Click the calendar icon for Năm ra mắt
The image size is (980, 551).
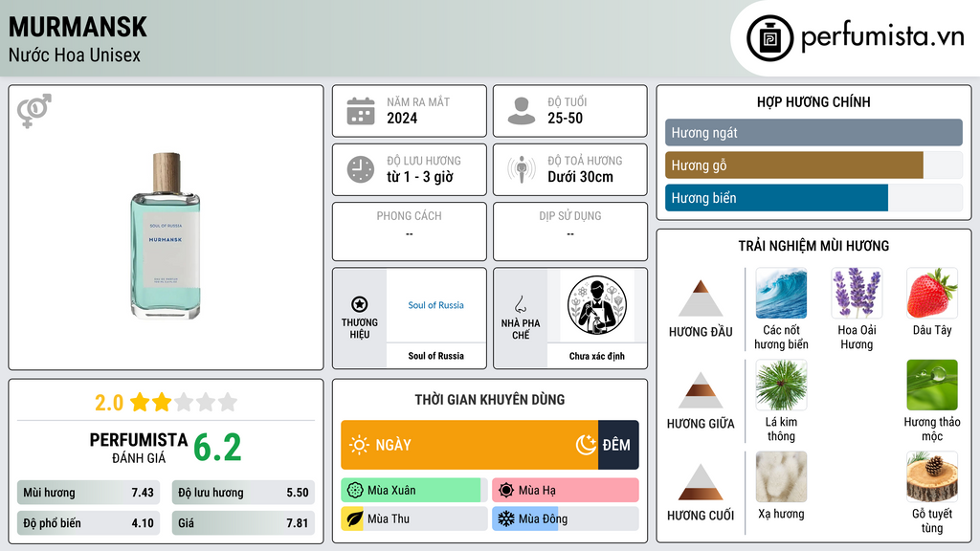click(x=361, y=111)
